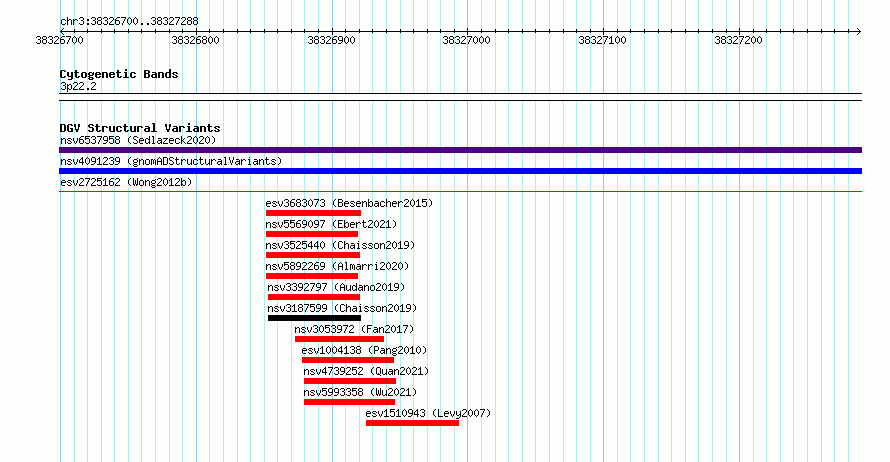Click the red bar under nsv5569097

click(312, 234)
